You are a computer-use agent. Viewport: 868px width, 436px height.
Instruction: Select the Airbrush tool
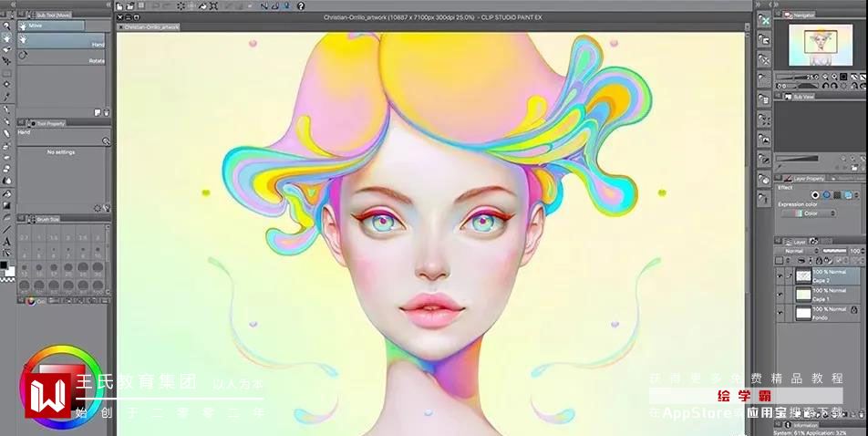[x=6, y=146]
